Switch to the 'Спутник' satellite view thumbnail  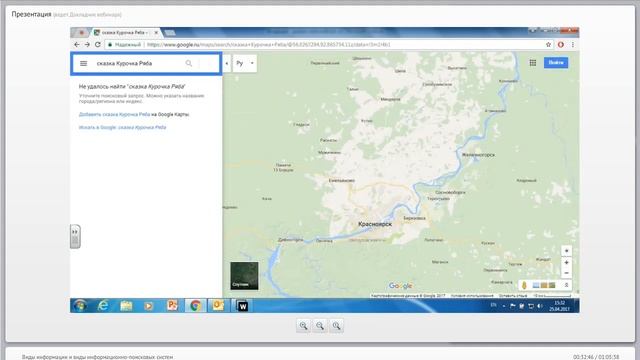(x=244, y=276)
